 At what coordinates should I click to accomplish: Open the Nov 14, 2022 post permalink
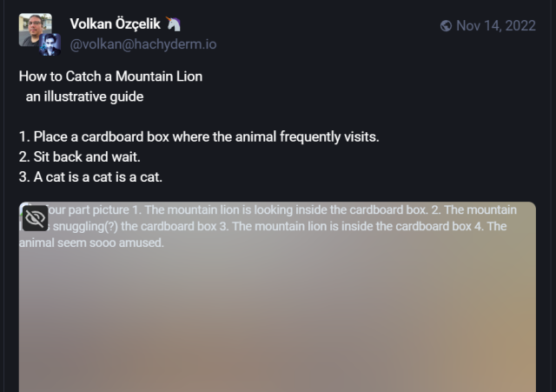point(496,25)
